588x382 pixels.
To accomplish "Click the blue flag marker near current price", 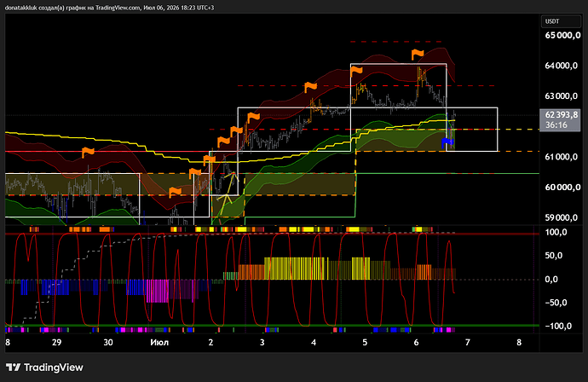I will (x=447, y=142).
